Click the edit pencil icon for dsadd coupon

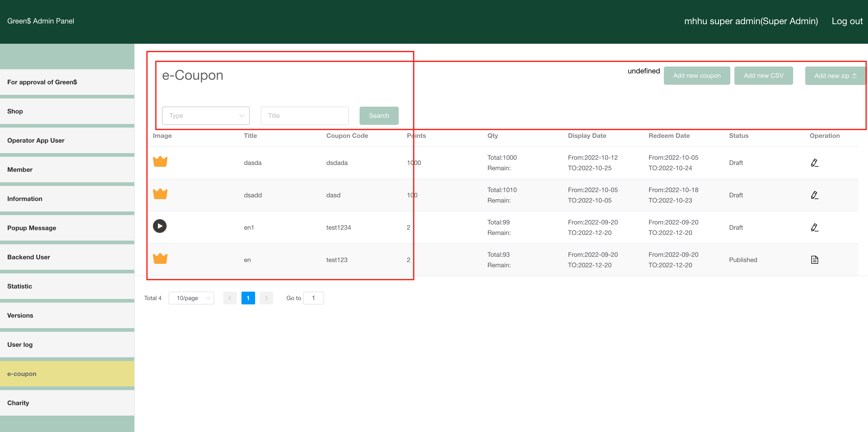pyautogui.click(x=814, y=195)
